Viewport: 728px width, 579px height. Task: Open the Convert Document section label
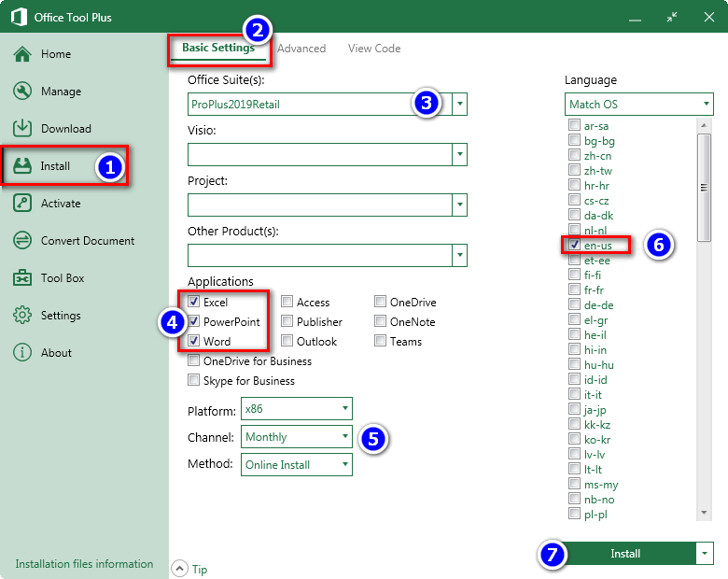[88, 240]
